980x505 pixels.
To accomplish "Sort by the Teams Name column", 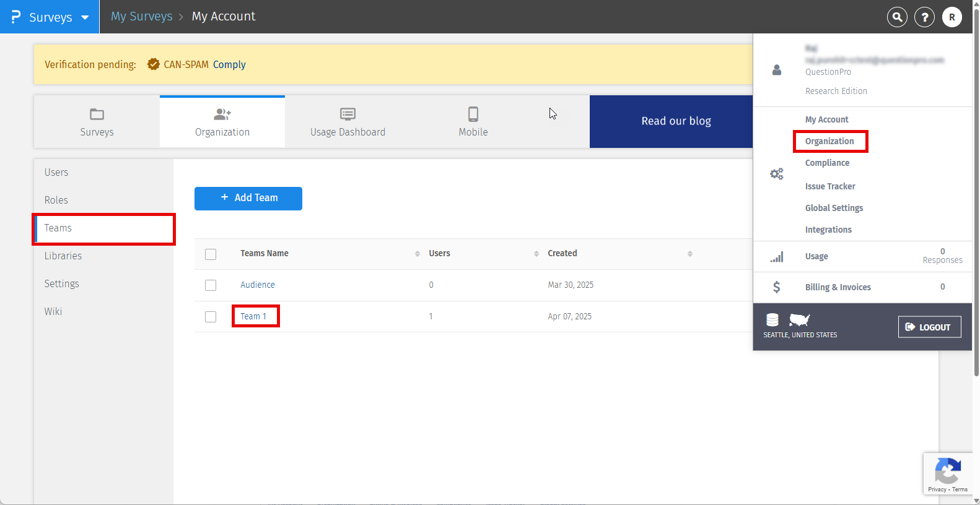I will (x=417, y=254).
